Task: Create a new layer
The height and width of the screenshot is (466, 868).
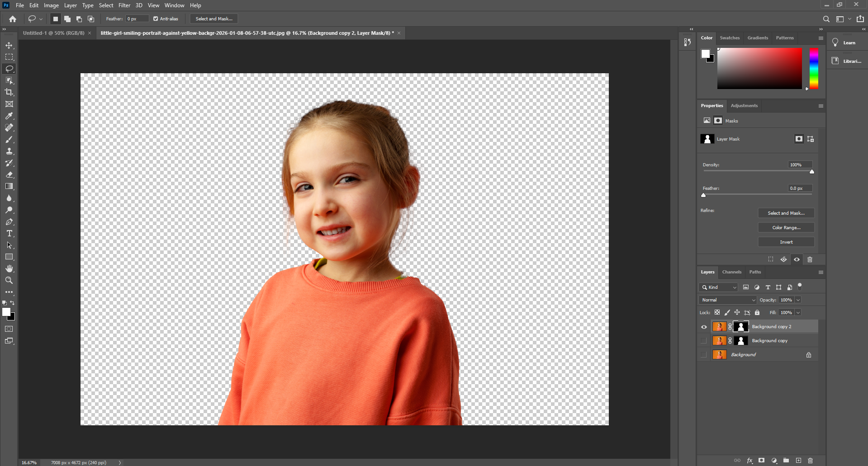Action: (798, 461)
